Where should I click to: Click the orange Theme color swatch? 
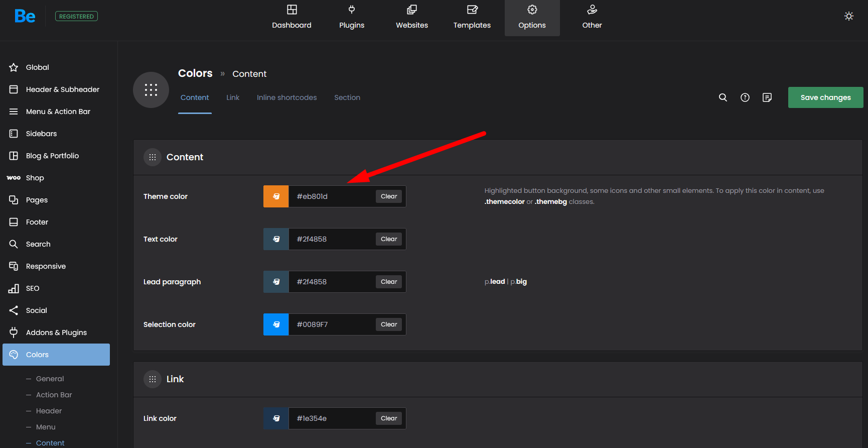tap(276, 196)
